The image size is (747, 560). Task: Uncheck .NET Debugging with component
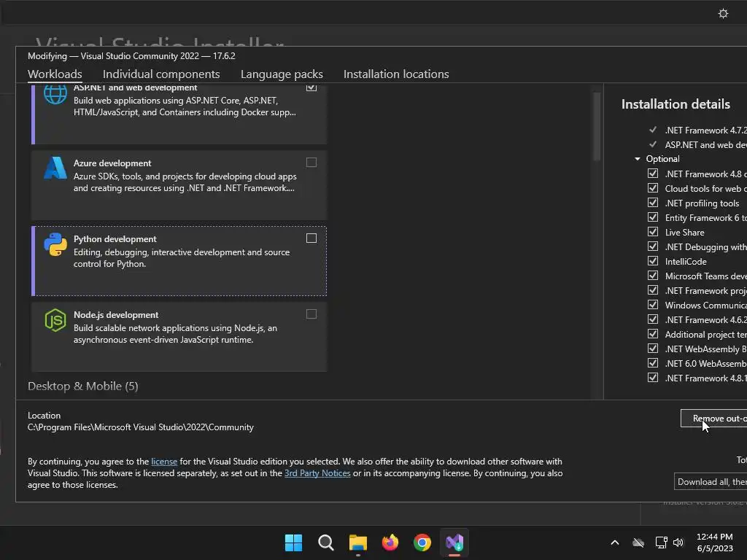(x=653, y=246)
